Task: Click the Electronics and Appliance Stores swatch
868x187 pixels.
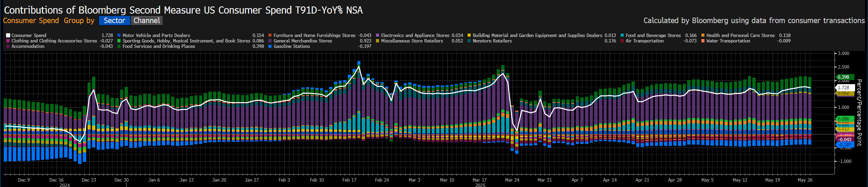Action: (x=378, y=35)
